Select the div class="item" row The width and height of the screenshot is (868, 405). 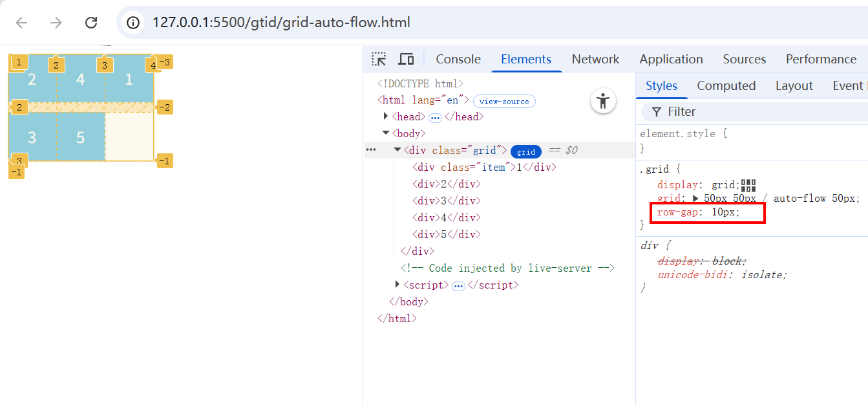click(484, 167)
